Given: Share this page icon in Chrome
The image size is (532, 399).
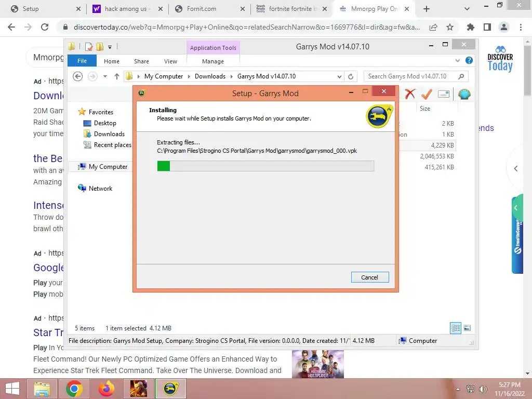Looking at the screenshot, I should point(433,27).
